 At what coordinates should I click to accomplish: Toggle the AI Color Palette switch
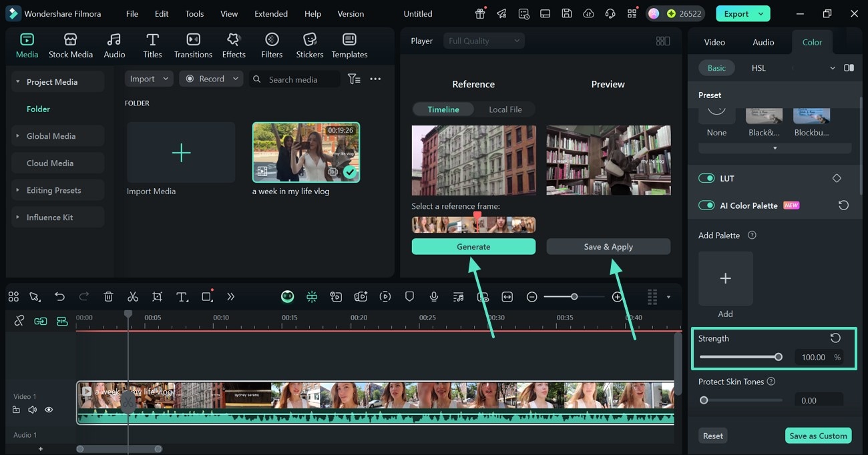pos(706,205)
